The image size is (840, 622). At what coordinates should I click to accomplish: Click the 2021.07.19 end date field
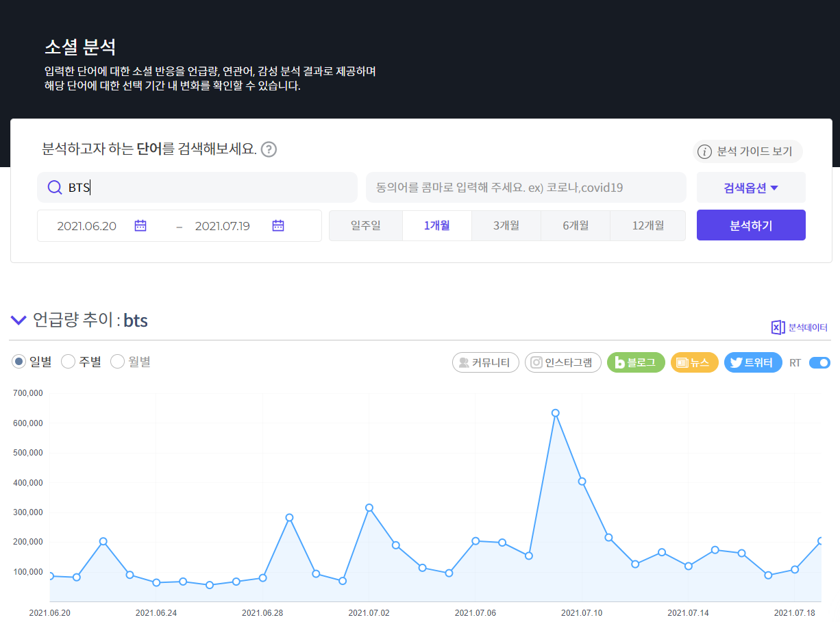pos(223,226)
